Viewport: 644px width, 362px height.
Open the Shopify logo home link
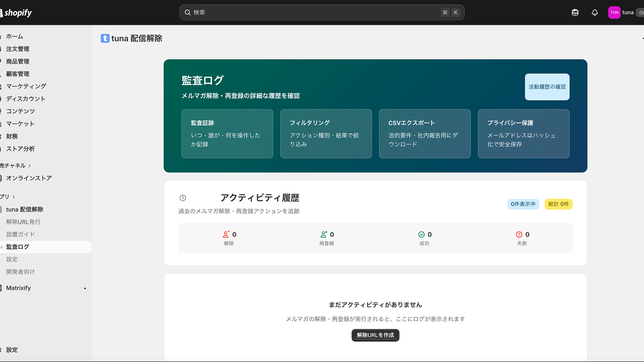click(x=16, y=13)
